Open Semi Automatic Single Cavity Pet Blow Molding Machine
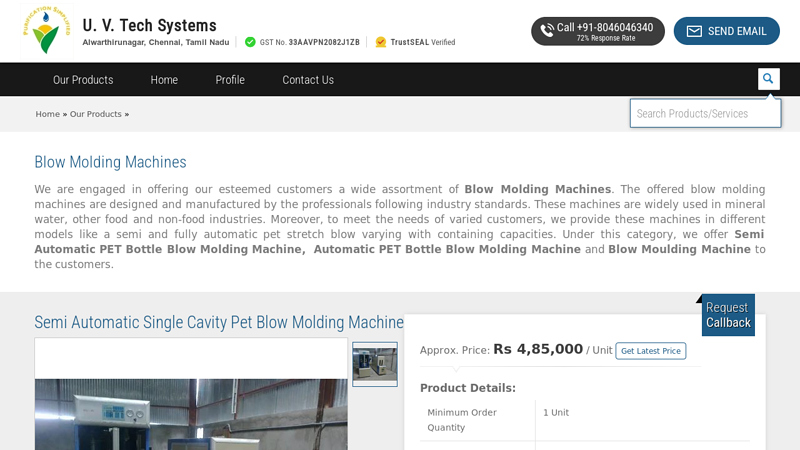 219,322
